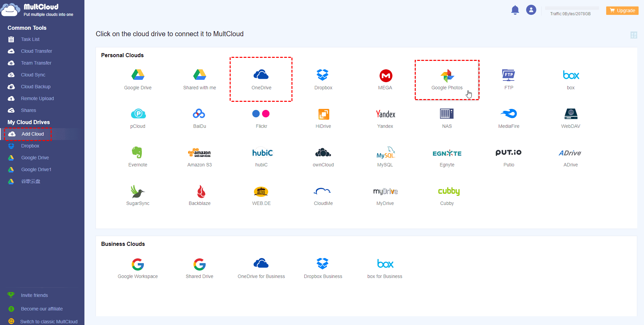Image resolution: width=644 pixels, height=325 pixels.
Task: Connect Flickr account
Action: click(x=261, y=118)
